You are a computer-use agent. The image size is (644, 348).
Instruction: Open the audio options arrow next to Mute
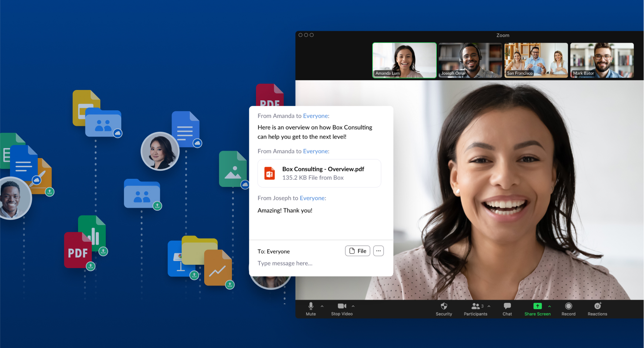coord(322,306)
